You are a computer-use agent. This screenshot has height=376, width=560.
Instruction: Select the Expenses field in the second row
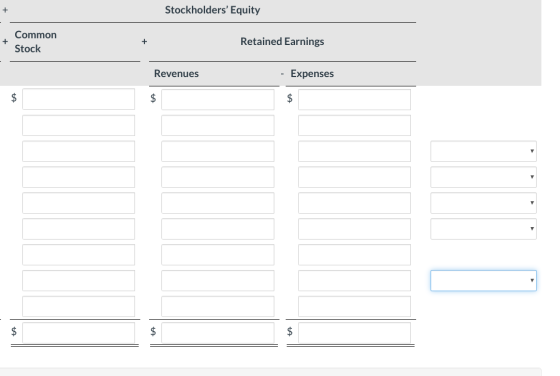354,125
